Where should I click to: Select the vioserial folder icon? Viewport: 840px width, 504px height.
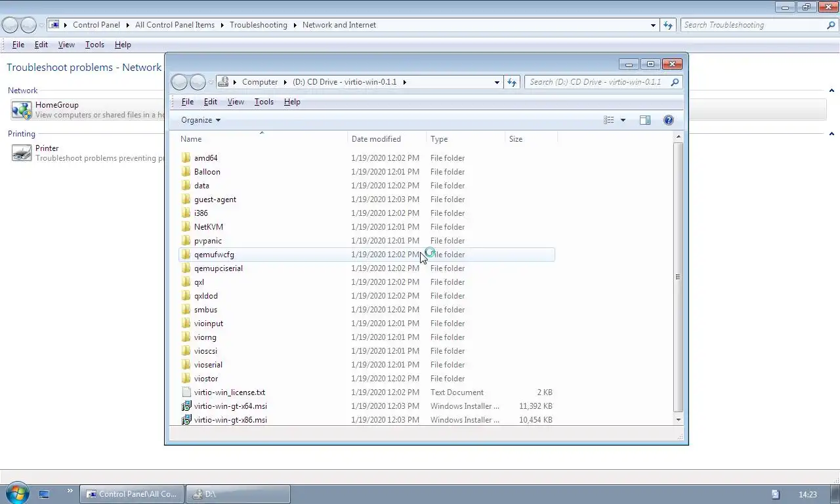[x=186, y=365]
